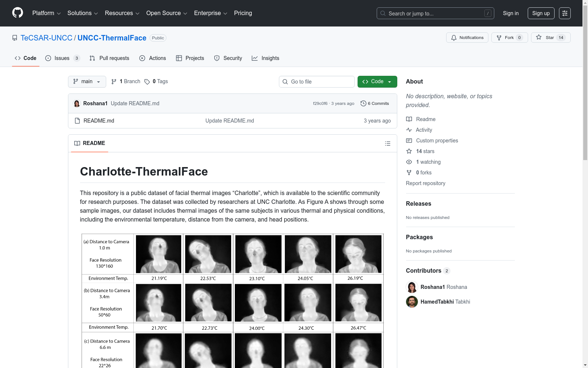Click the Search or jump to field
Screen dimensions: 588x368
(x=435, y=13)
